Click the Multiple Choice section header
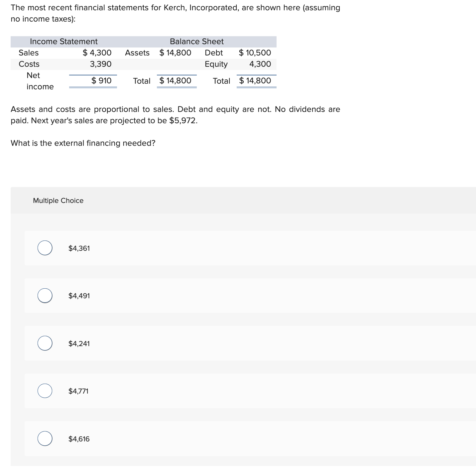The height and width of the screenshot is (467, 476). 58,200
